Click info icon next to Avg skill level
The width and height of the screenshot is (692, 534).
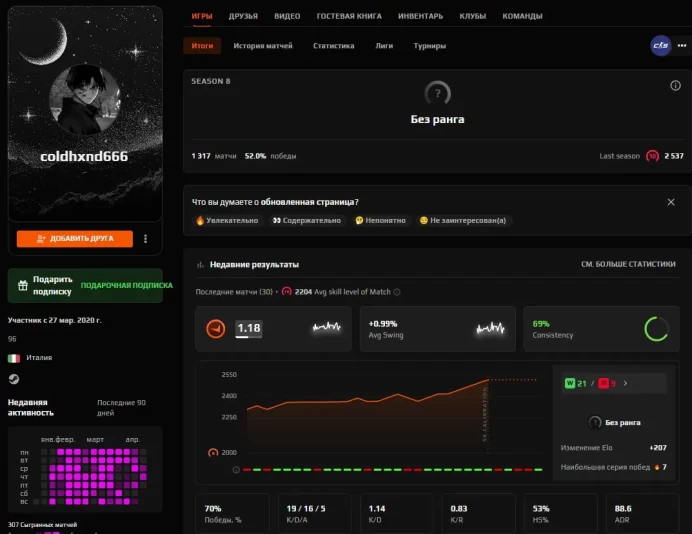tap(397, 292)
